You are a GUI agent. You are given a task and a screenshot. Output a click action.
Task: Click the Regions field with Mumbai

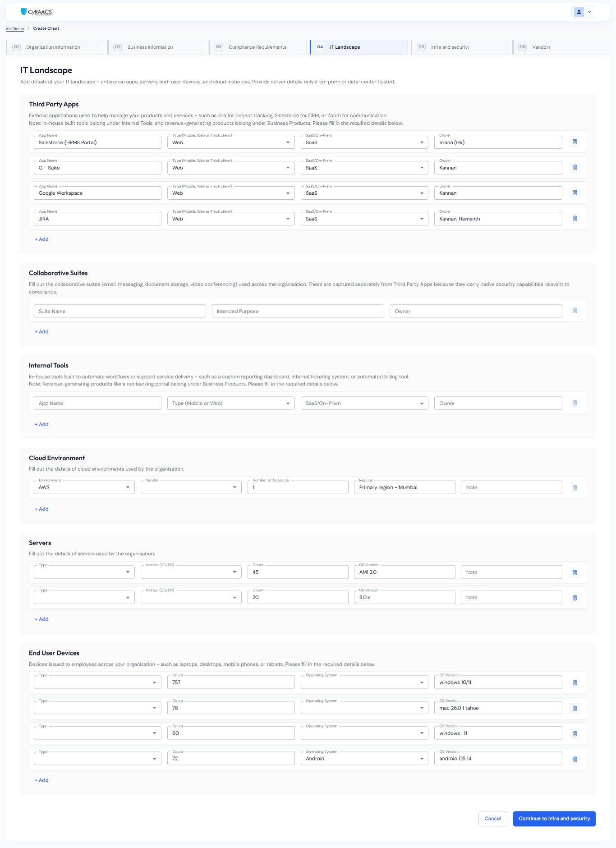pos(405,487)
